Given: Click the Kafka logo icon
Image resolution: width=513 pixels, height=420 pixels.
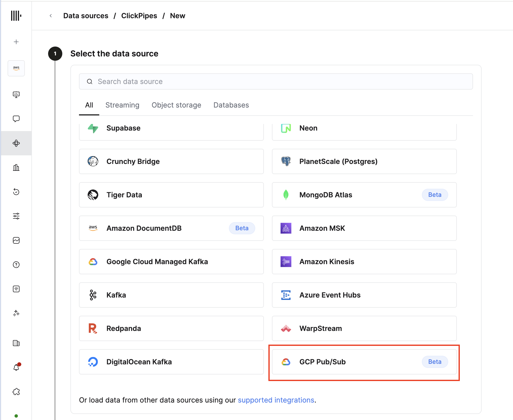Looking at the screenshot, I should coord(93,295).
